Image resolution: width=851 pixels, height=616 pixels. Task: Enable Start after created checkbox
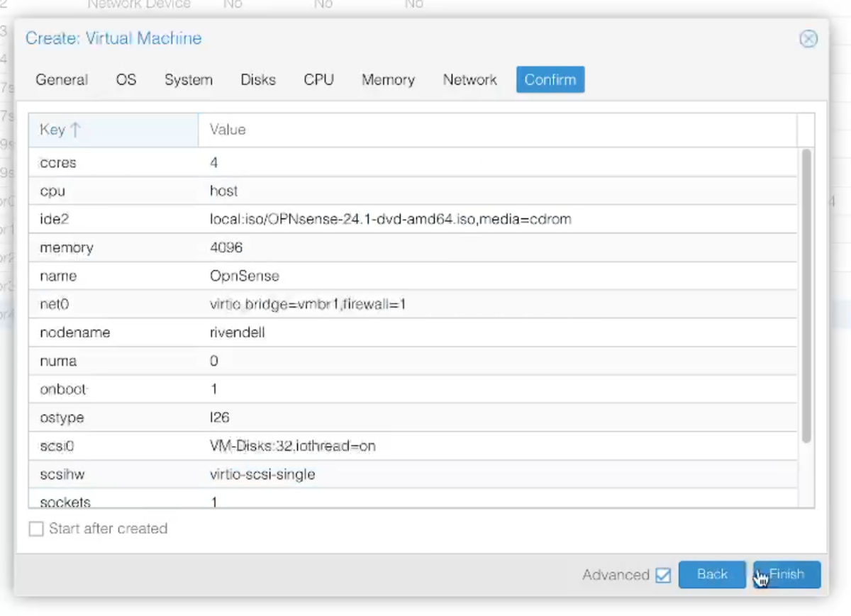pyautogui.click(x=36, y=529)
